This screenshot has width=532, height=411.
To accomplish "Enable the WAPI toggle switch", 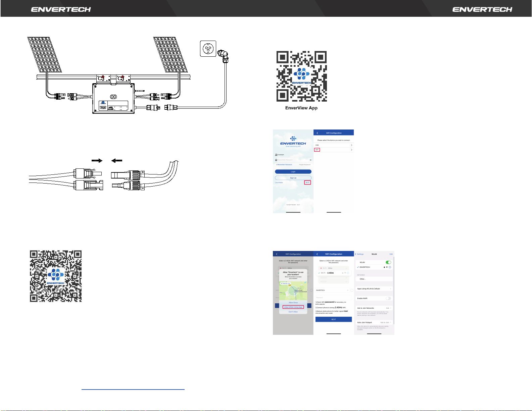I will pyautogui.click(x=388, y=298).
